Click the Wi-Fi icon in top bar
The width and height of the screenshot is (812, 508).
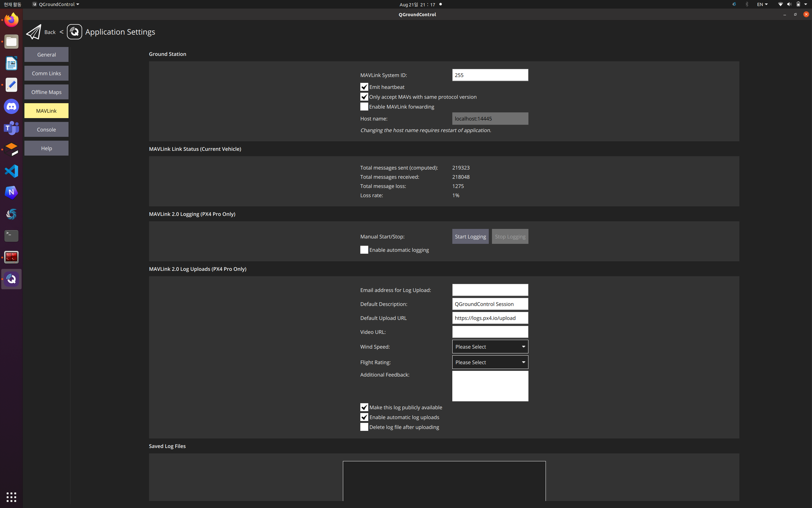coord(781,4)
